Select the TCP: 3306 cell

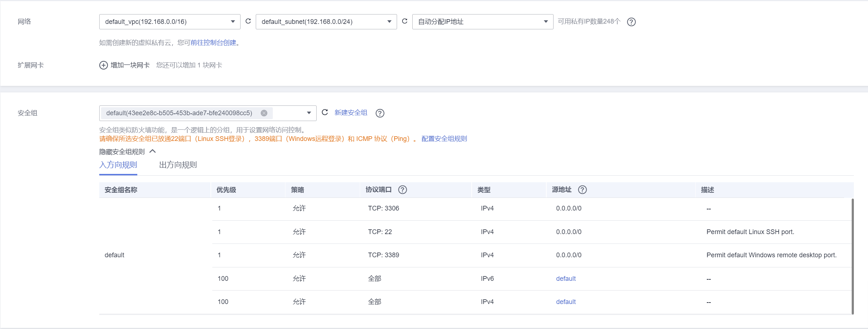(x=383, y=208)
